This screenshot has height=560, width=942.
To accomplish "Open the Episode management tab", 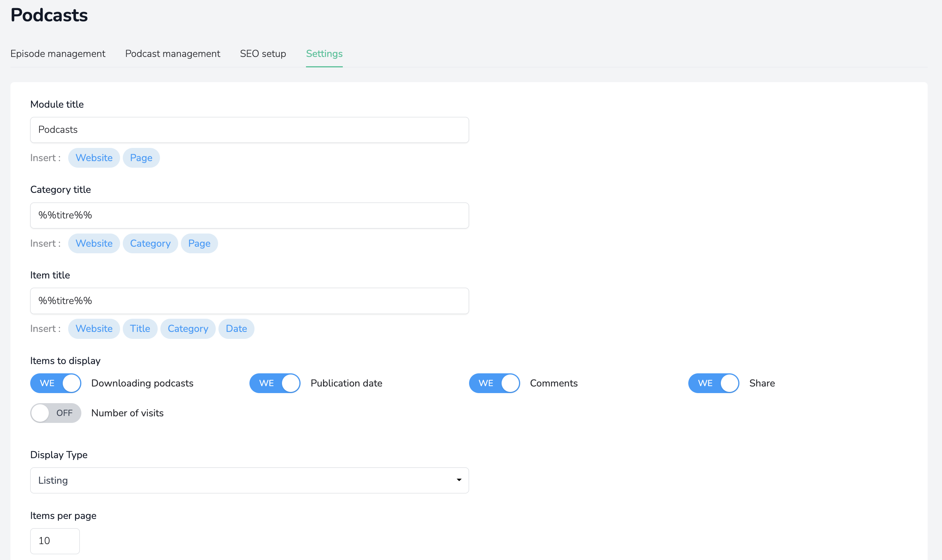I will pyautogui.click(x=58, y=53).
